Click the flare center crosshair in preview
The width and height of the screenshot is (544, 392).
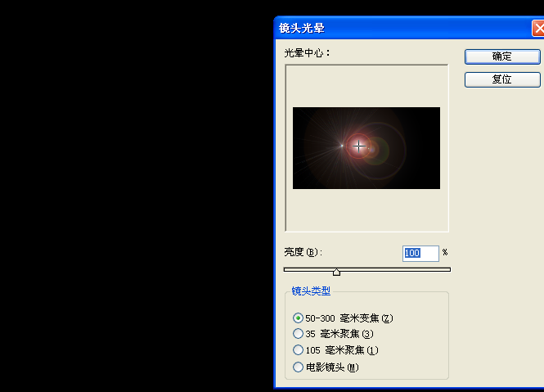[358, 146]
